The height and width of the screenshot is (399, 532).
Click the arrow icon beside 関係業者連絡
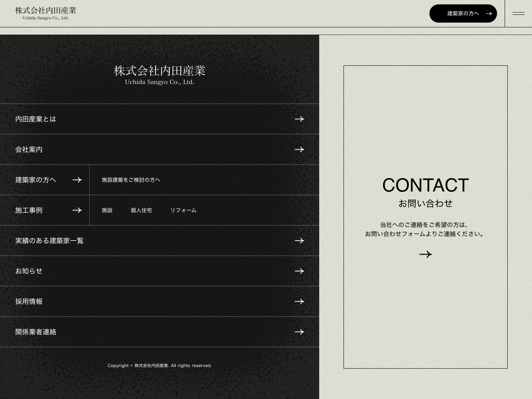pos(300,332)
